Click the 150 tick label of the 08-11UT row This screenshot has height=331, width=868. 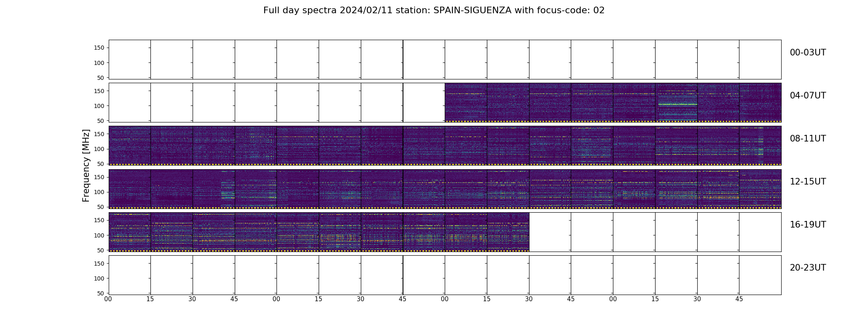99,134
